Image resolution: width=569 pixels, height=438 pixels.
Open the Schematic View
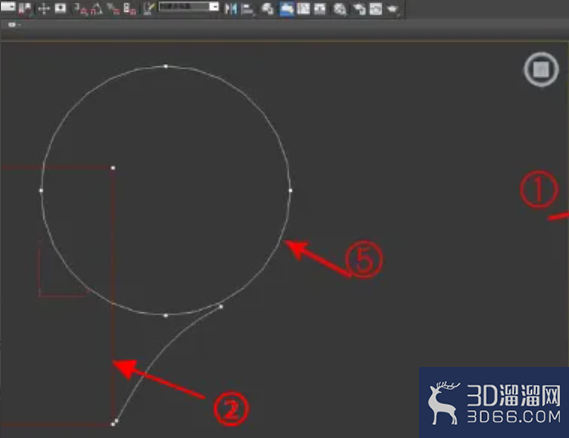click(320, 8)
